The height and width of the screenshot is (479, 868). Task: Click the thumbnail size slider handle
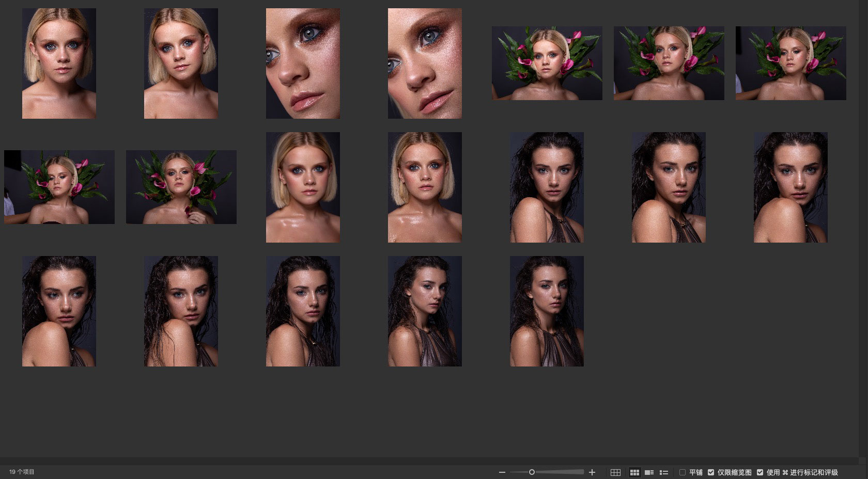point(532,472)
